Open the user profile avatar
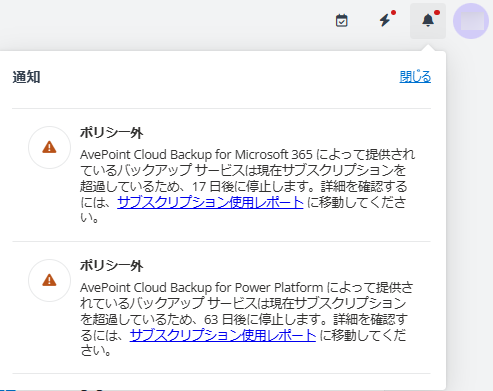Screen dimensions: 493x391 pyautogui.click(x=471, y=21)
